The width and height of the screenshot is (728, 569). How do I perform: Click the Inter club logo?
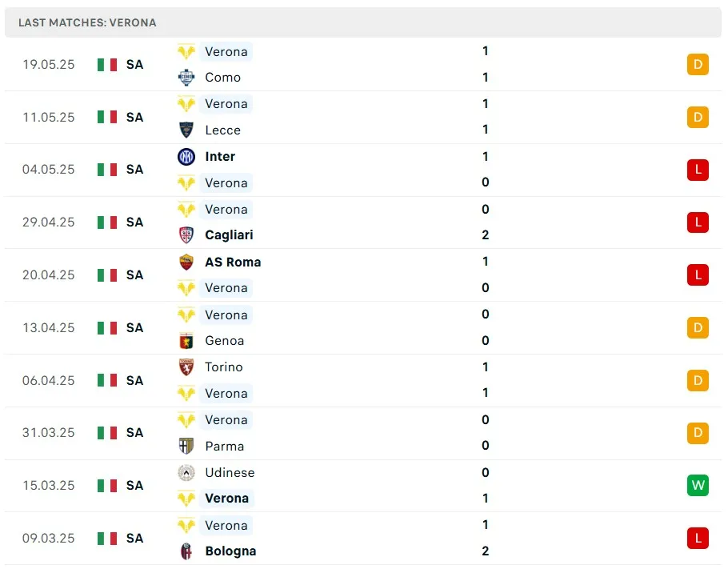click(x=186, y=157)
